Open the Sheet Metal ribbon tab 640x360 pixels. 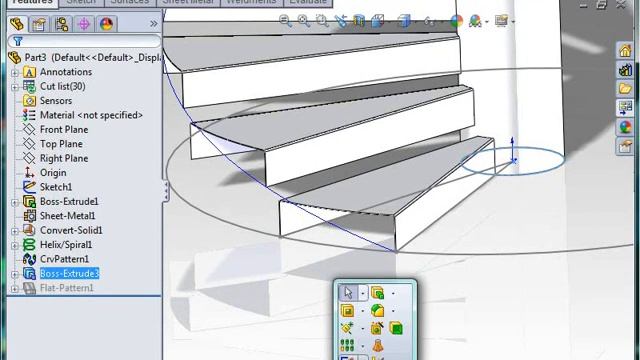click(x=188, y=3)
